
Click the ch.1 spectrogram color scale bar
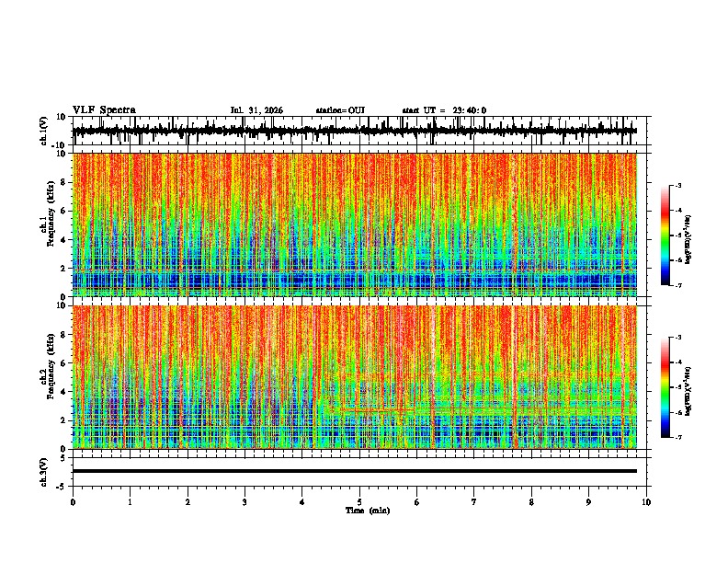click(x=665, y=236)
